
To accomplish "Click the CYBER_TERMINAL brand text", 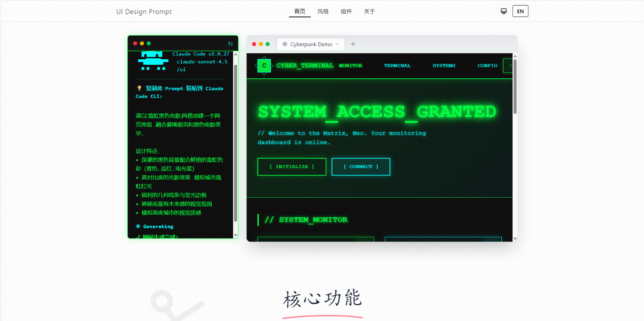I will pos(305,66).
